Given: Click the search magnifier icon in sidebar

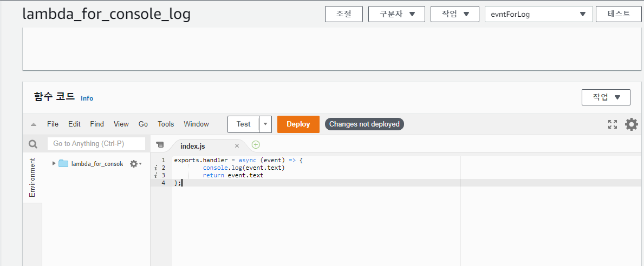Looking at the screenshot, I should tap(33, 144).
